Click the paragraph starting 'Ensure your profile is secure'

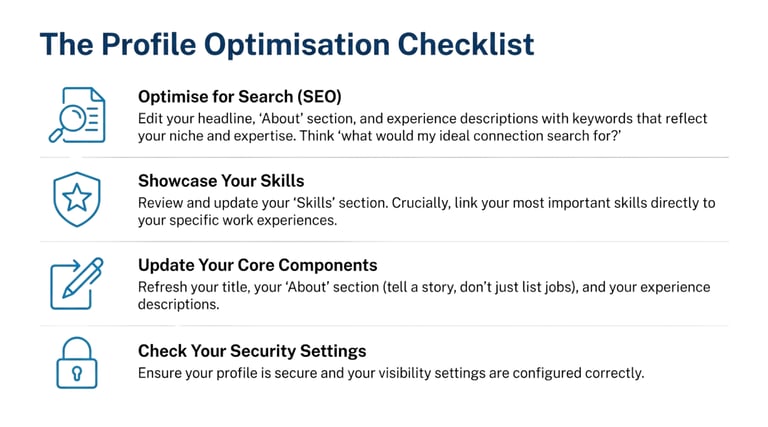[391, 373]
